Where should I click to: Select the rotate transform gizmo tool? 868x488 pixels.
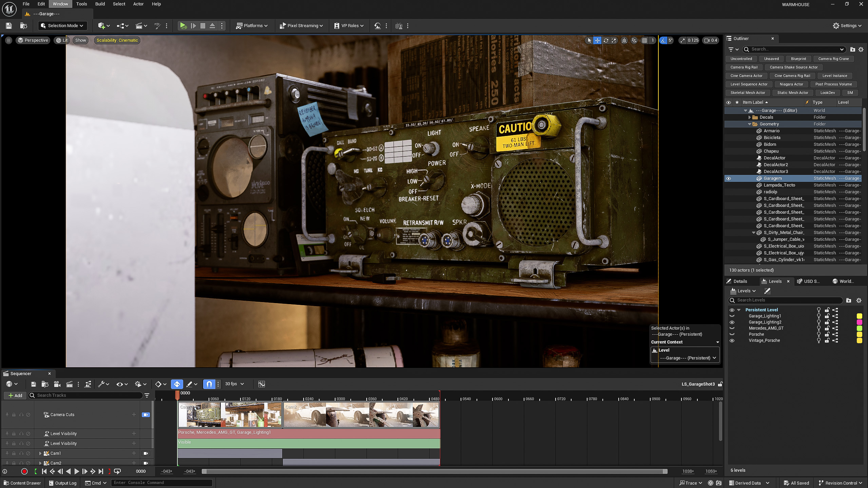coord(605,40)
